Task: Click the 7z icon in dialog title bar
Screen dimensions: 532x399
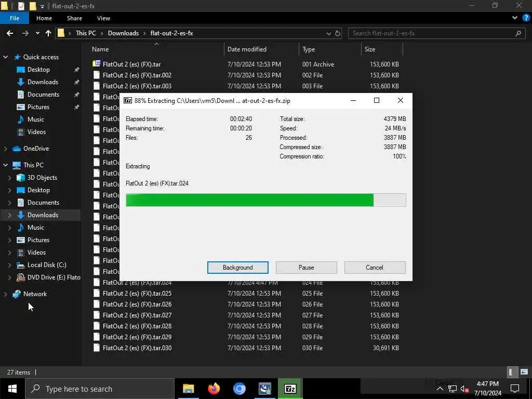Action: point(128,100)
